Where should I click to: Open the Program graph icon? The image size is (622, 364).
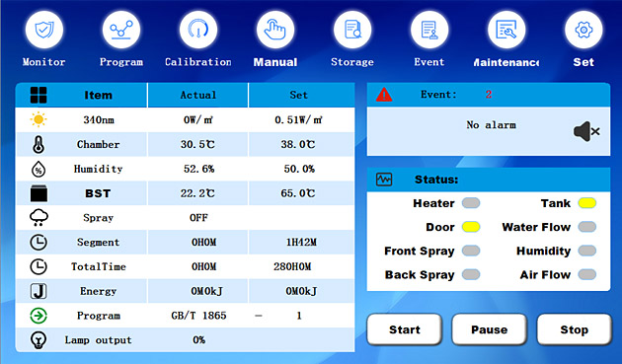pos(121,30)
